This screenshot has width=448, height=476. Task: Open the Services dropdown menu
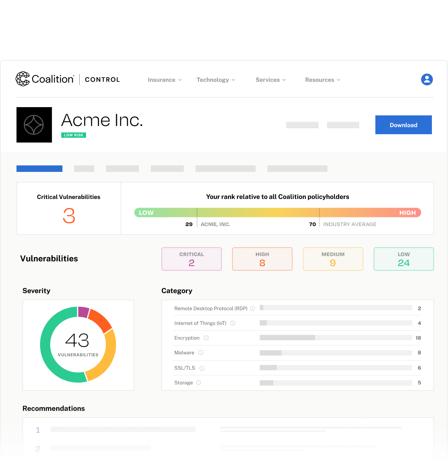pos(271,80)
